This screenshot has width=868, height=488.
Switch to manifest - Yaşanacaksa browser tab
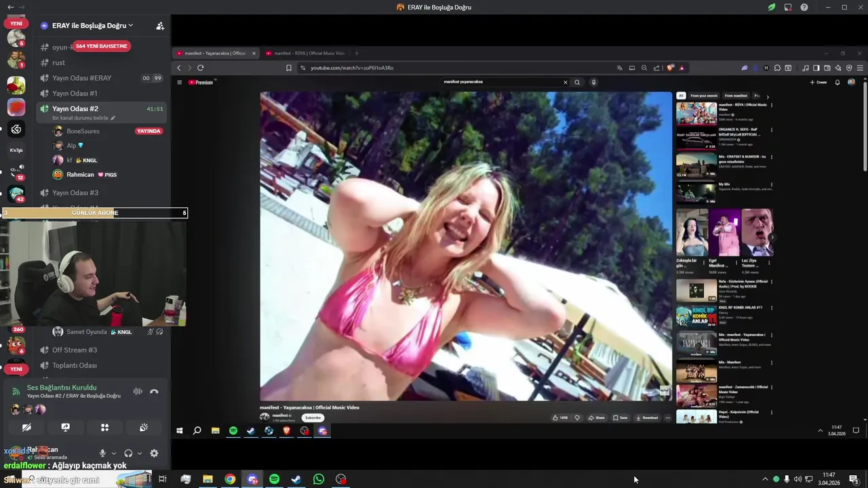click(216, 53)
